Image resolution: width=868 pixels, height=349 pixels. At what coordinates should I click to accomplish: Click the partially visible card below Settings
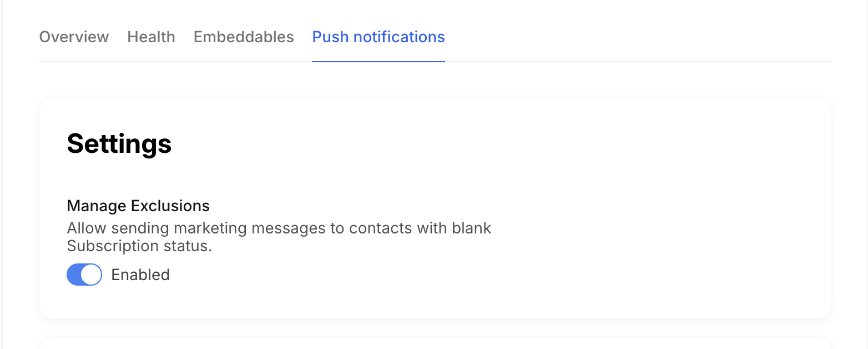[x=435, y=343]
